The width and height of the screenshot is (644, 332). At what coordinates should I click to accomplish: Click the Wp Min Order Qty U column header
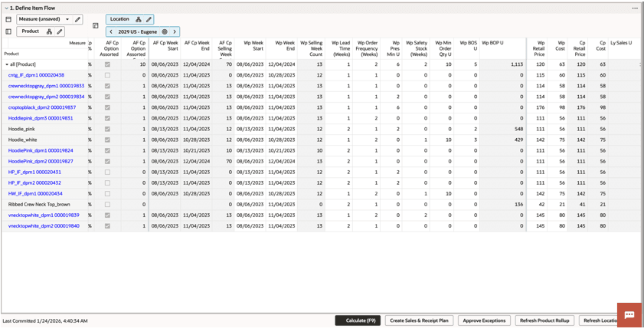click(442, 48)
